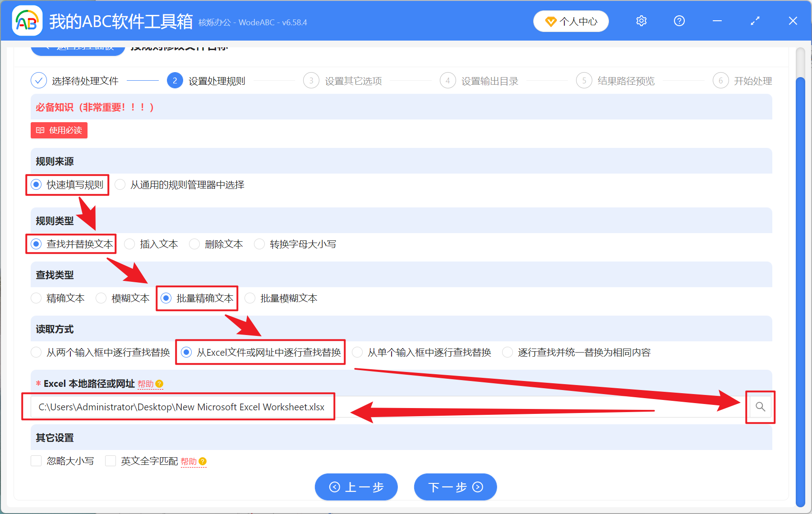Open the 使用必读 guide
The height and width of the screenshot is (514, 812).
[59, 130]
